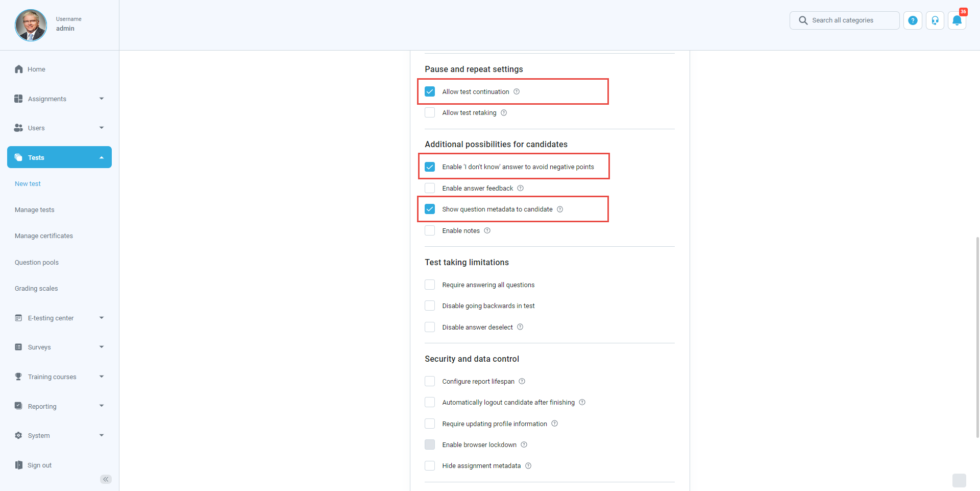Open the blue question mark help icon

coord(913,20)
